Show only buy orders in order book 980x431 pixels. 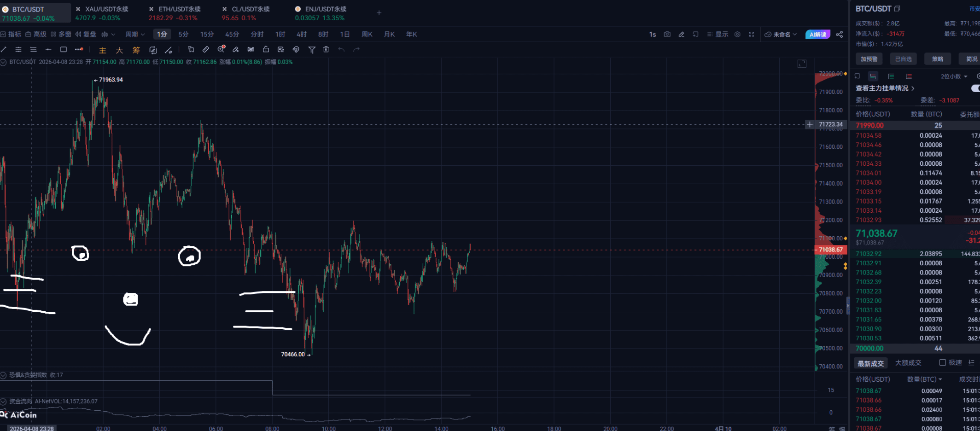pos(891,76)
